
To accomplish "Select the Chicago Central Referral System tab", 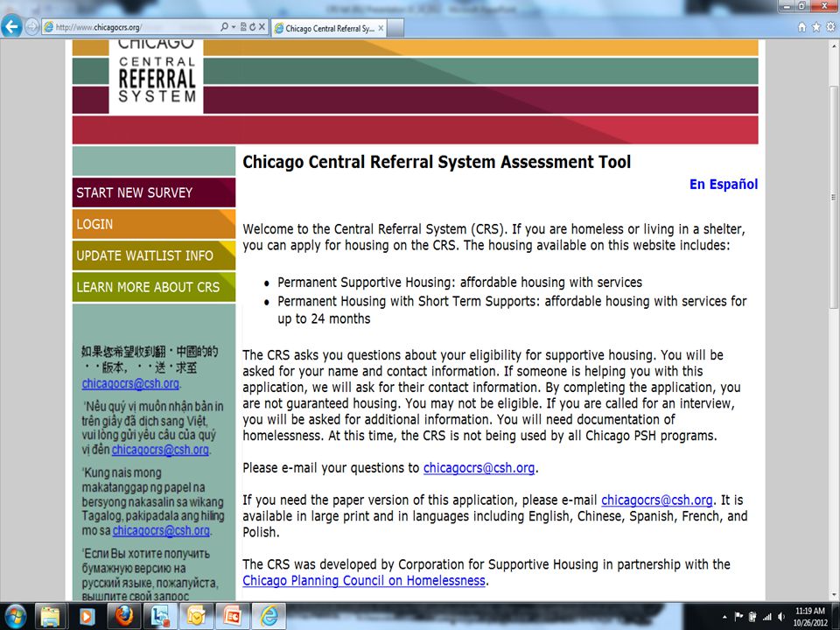I will click(329, 28).
